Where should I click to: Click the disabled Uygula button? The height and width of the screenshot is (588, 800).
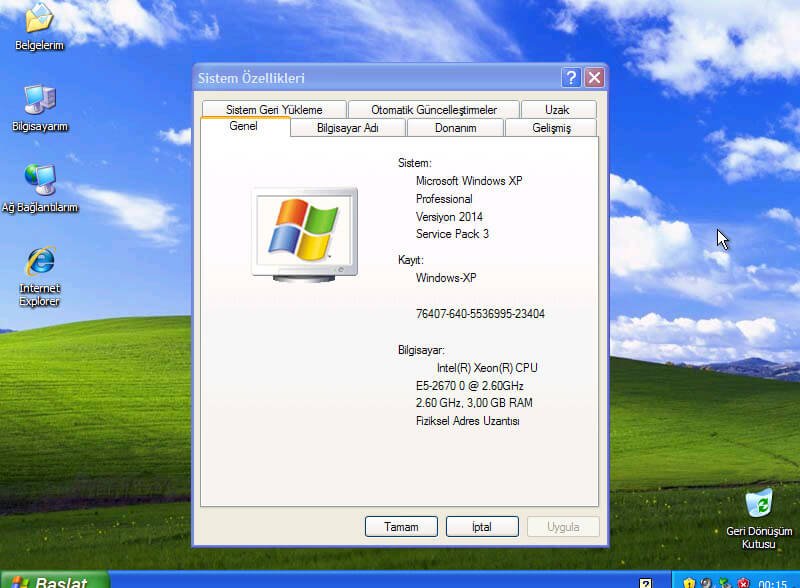(x=563, y=527)
